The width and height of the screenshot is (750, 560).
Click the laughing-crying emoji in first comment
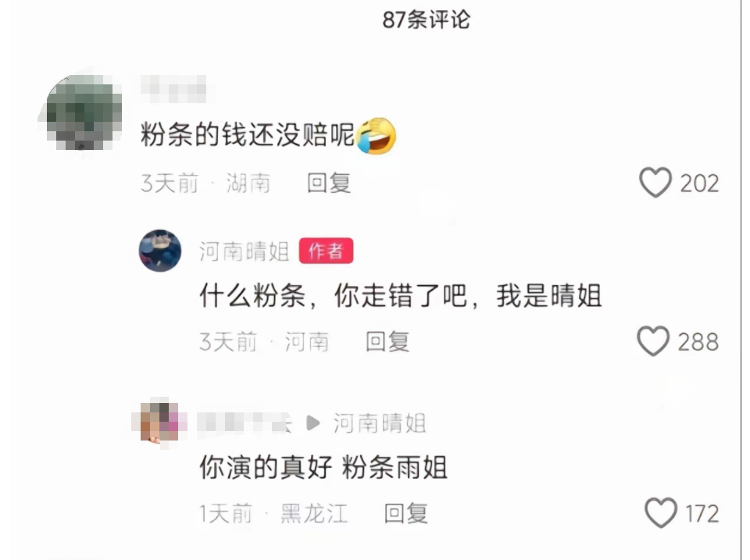tap(377, 136)
